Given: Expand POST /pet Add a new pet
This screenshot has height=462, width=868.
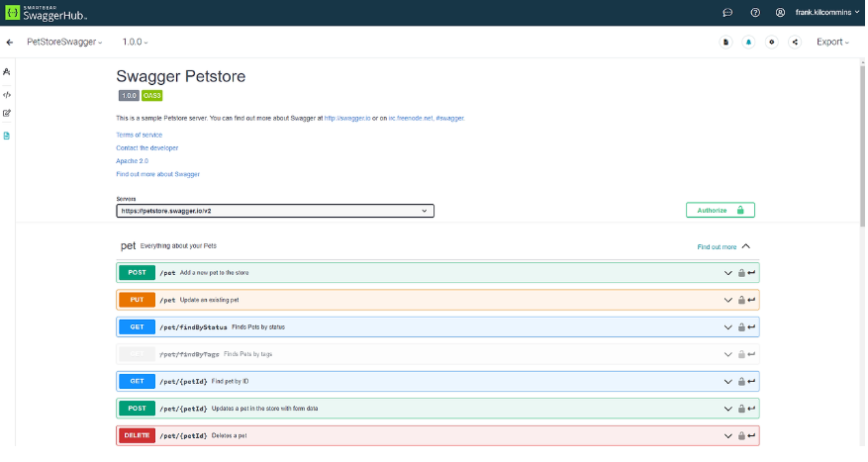Looking at the screenshot, I should point(437,273).
